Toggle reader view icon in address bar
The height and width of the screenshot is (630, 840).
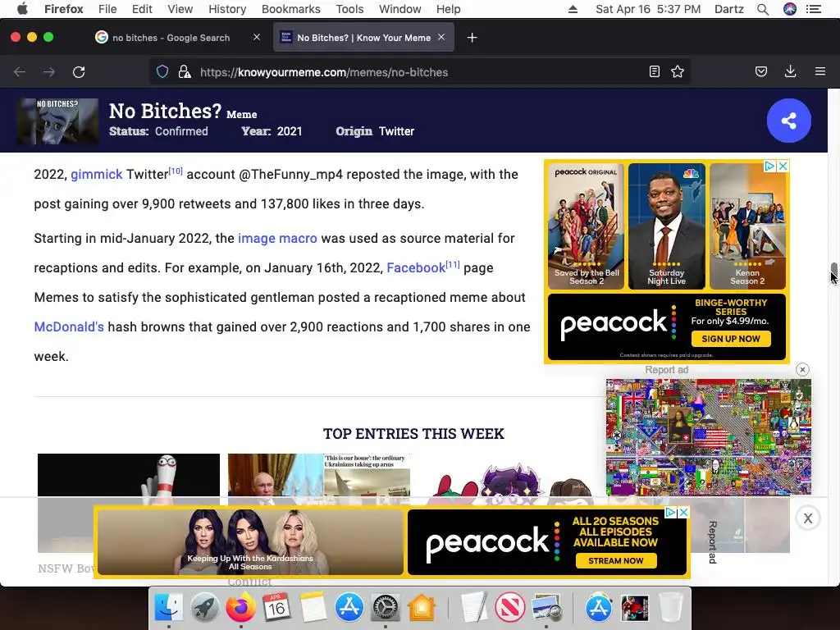pyautogui.click(x=654, y=72)
